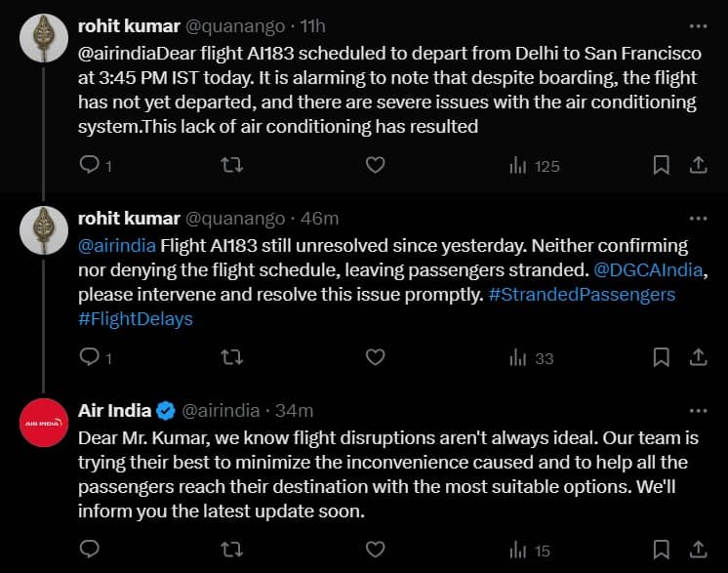Open the Air India profile avatar
The image size is (728, 573).
pos(42,423)
